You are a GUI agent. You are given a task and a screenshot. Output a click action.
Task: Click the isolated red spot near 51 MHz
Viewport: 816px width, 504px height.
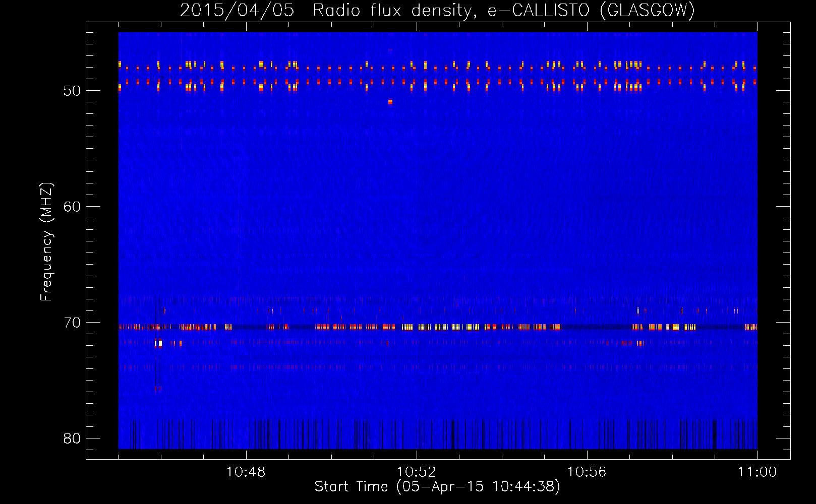390,102
